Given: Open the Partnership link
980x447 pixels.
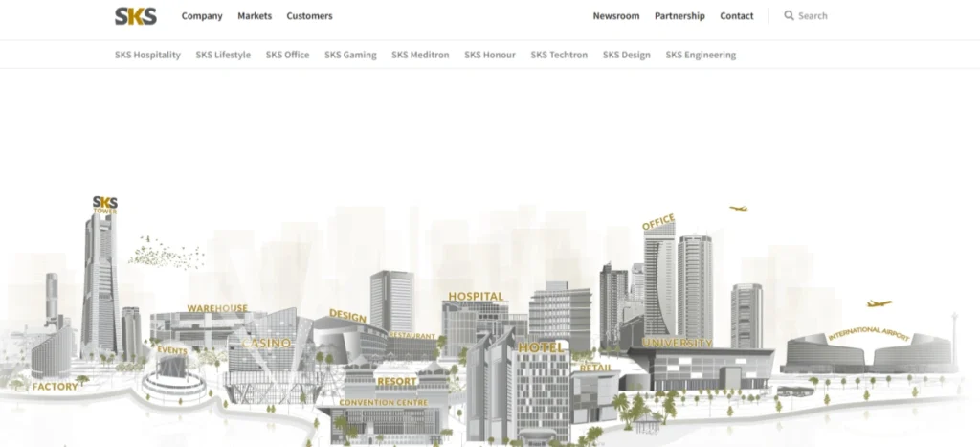Looking at the screenshot, I should (679, 16).
